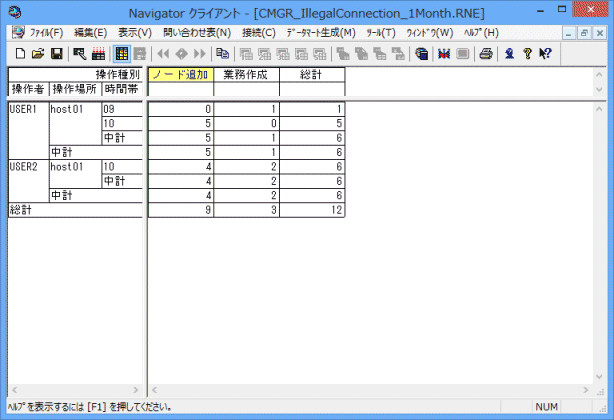The image size is (614, 420).
Task: Click the context help arrow-question icon
Action: [545, 53]
